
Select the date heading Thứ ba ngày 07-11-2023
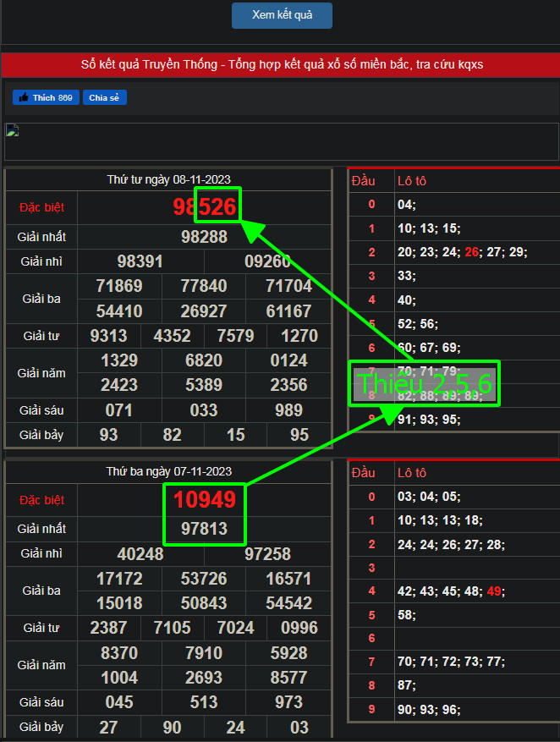pos(169,472)
